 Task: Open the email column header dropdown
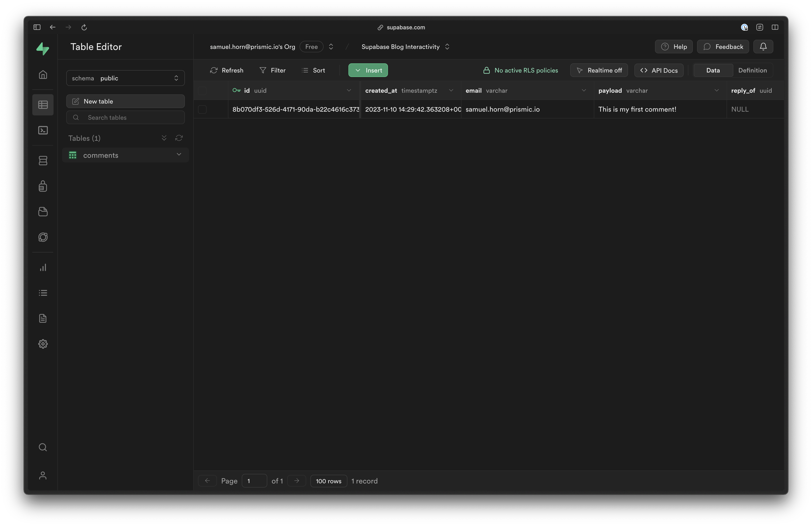(584, 90)
